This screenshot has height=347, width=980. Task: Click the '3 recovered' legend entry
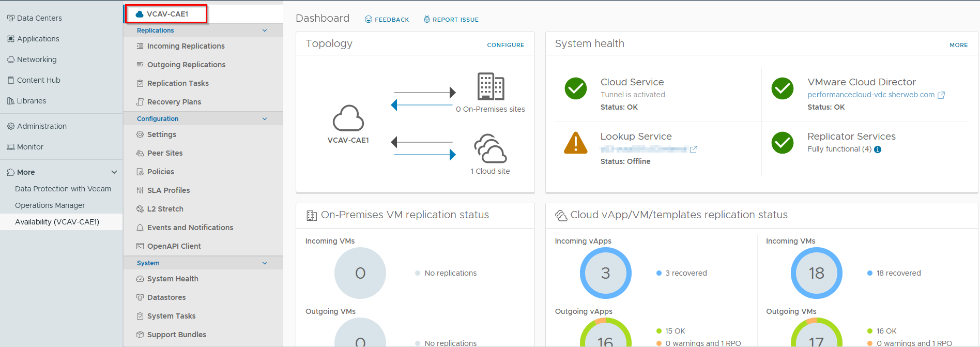coord(682,273)
